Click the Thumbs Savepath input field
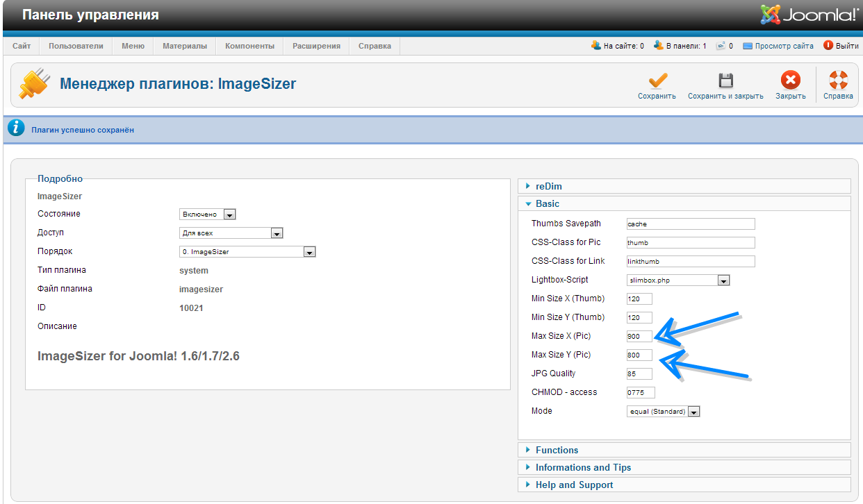863x504 pixels. 690,224
